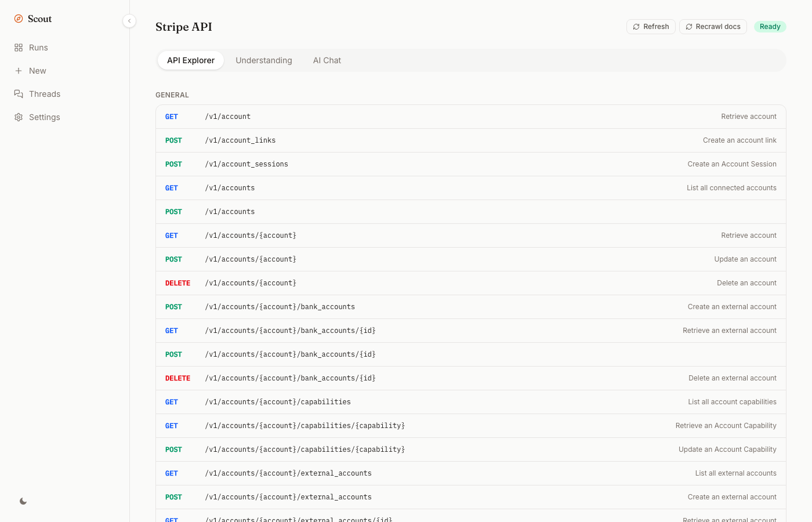Click 'Delete an external account' description
812x522 pixels.
733,378
